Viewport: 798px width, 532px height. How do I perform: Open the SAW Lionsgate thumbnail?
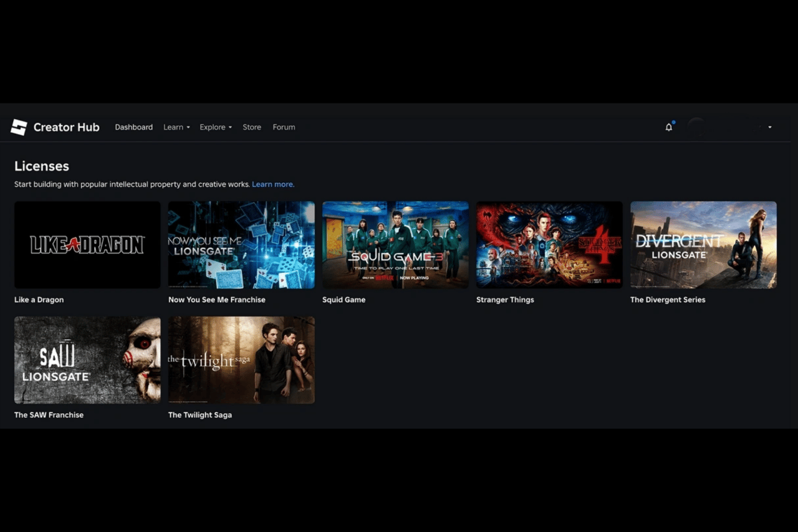(87, 360)
